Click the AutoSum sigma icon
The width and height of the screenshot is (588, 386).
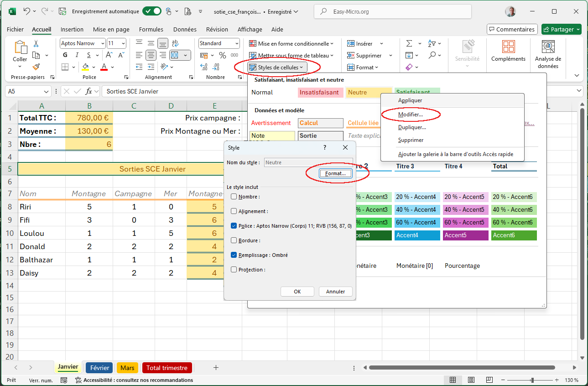point(409,43)
